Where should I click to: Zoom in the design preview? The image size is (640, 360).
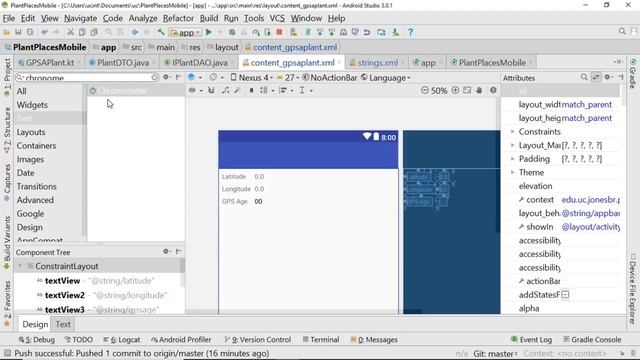tap(455, 90)
